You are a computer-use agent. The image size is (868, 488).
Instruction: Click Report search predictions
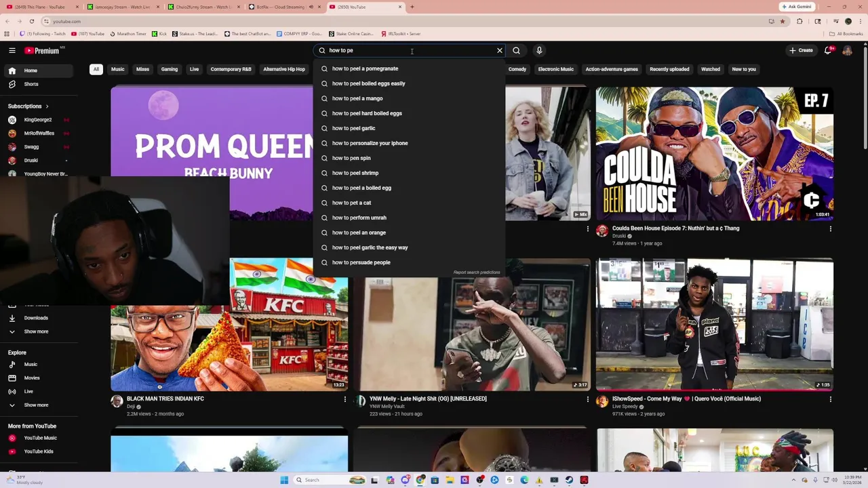click(477, 272)
